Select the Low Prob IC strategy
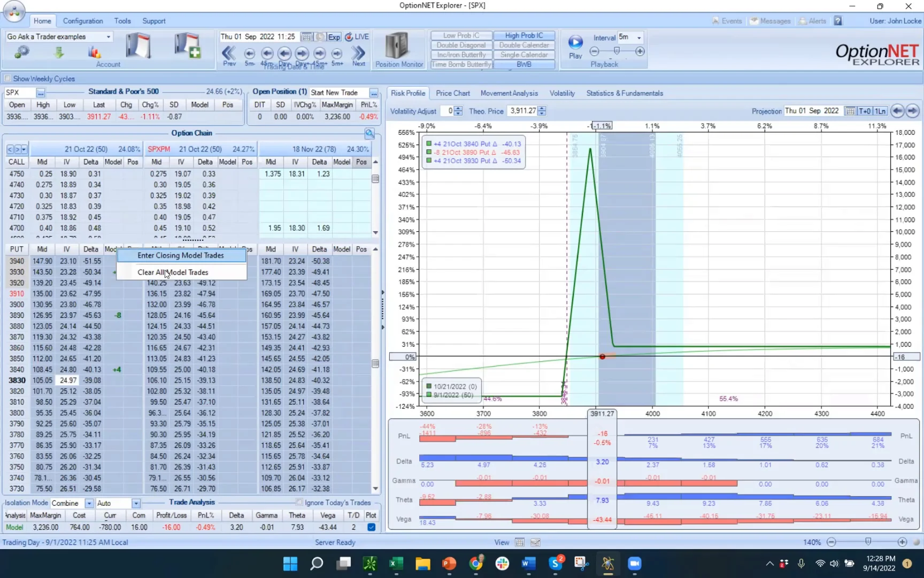The width and height of the screenshot is (924, 578). click(461, 35)
